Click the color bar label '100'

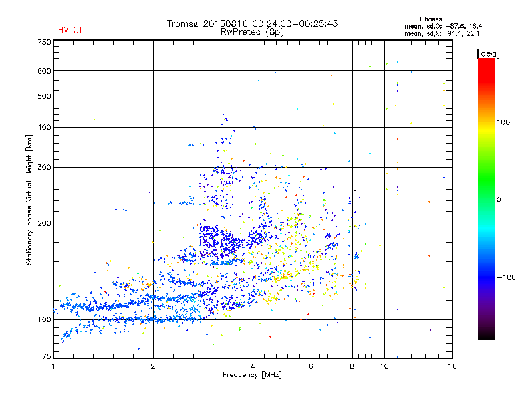click(x=503, y=122)
